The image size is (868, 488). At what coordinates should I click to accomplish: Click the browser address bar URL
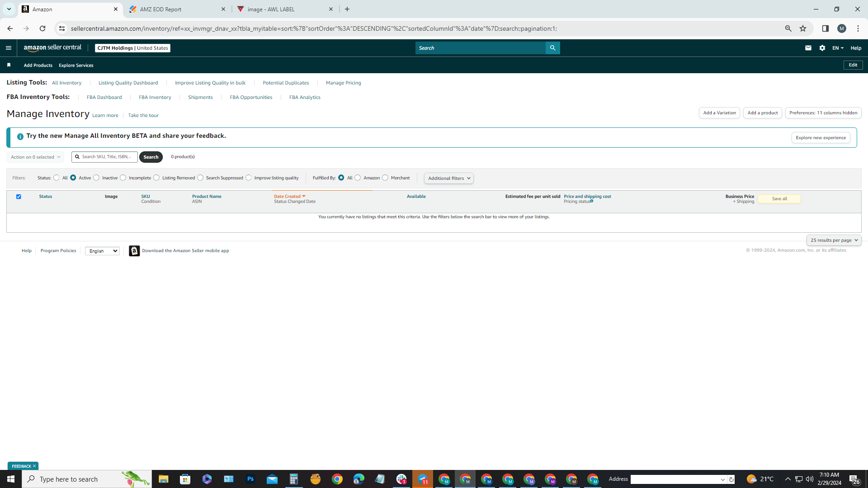(314, 28)
